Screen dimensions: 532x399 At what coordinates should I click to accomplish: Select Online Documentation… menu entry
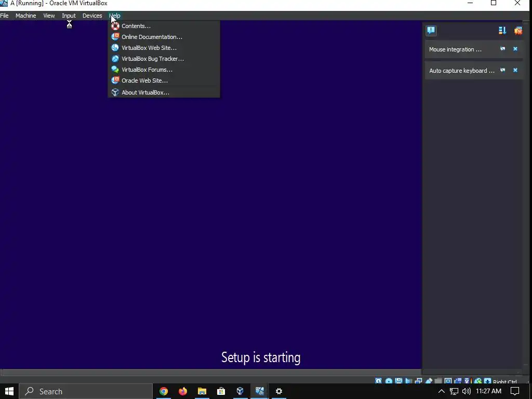(164, 37)
